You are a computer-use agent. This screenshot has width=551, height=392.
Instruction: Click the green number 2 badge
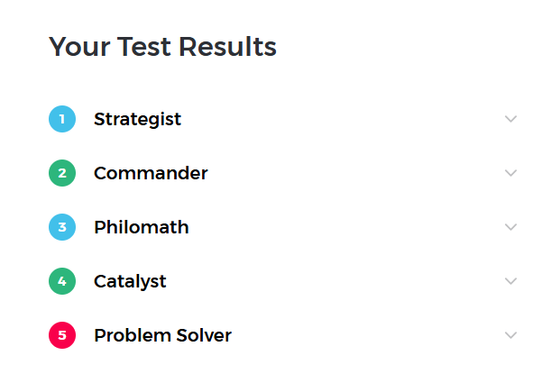(x=61, y=173)
